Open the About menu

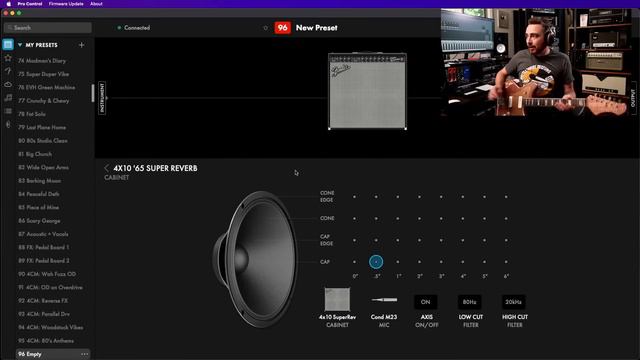96,4
